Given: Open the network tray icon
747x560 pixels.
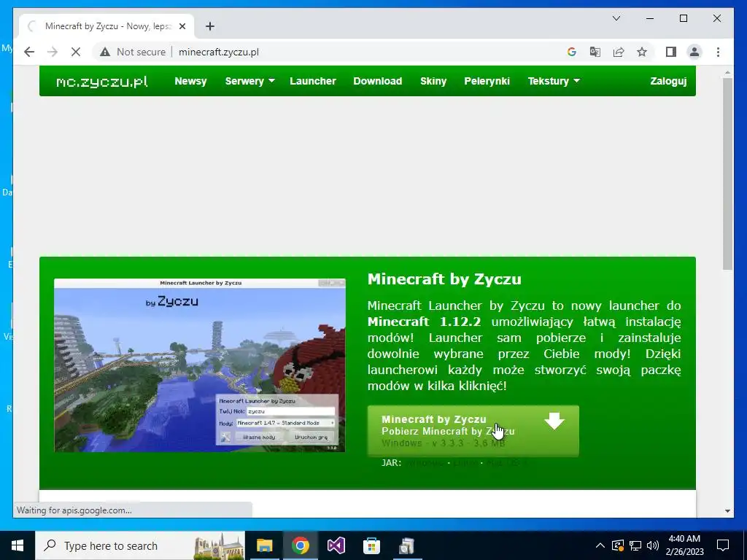Looking at the screenshot, I should (635, 545).
